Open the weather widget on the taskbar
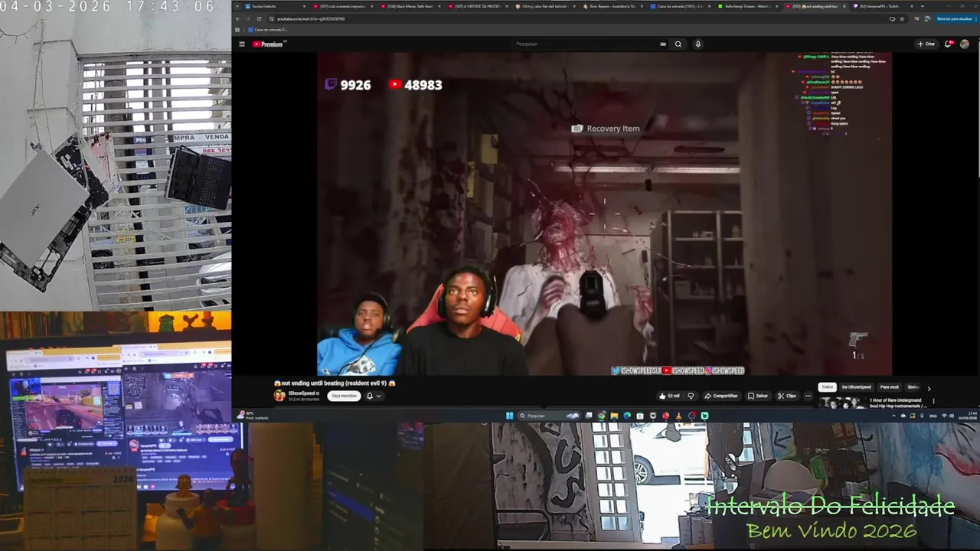Screen dimensions: 980x551 point(253,416)
